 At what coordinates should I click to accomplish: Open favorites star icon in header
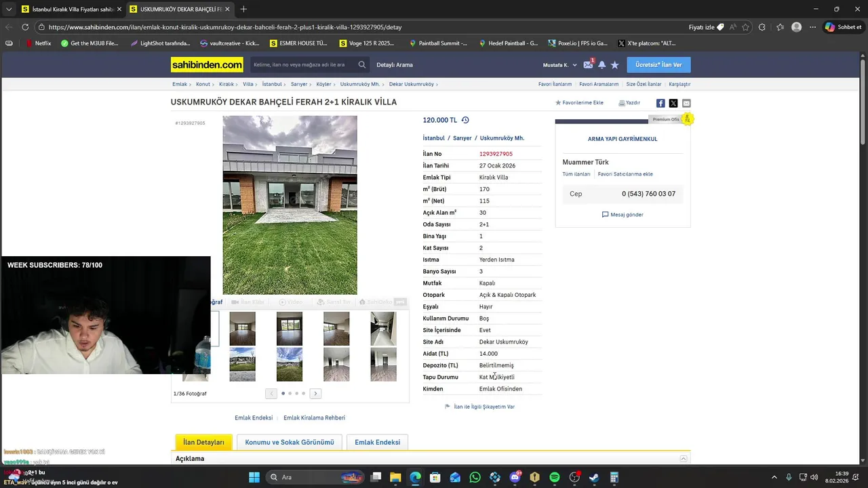(614, 65)
